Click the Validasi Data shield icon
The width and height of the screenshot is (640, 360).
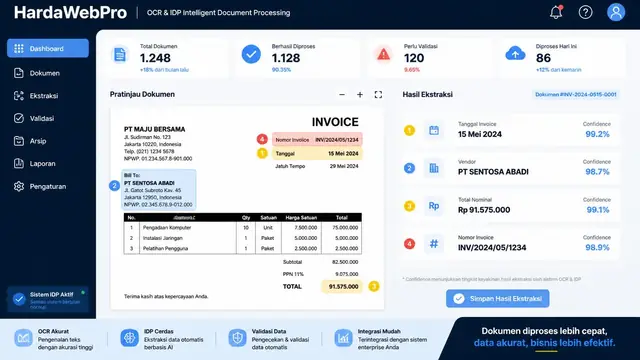237,338
